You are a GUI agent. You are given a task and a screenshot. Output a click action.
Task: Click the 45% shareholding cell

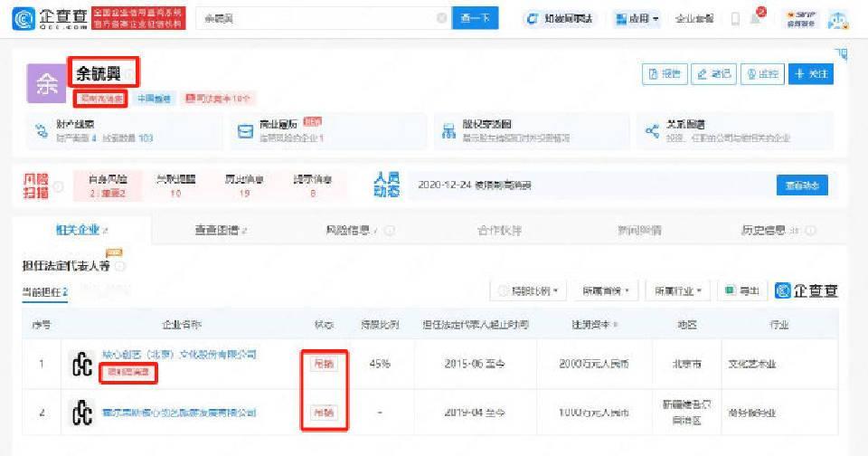coord(380,364)
